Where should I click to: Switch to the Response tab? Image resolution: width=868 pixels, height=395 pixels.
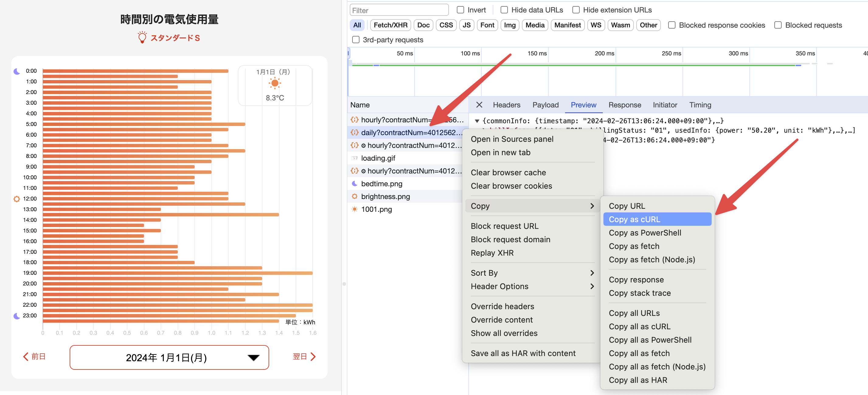point(624,105)
